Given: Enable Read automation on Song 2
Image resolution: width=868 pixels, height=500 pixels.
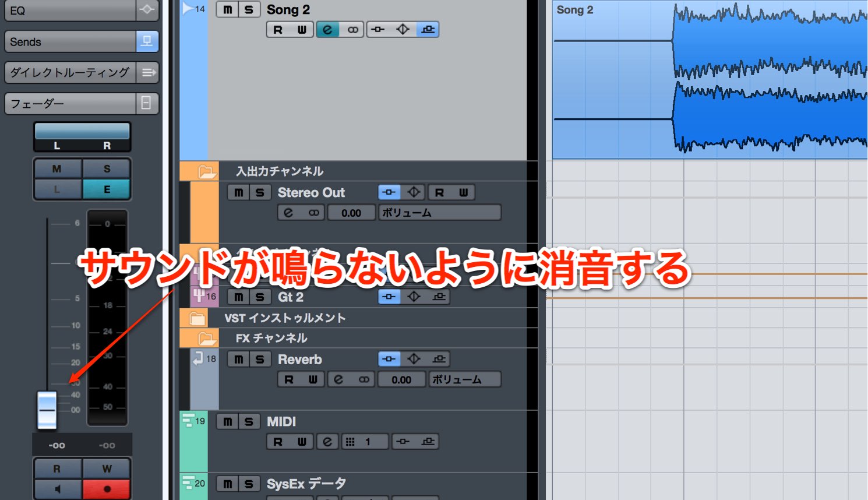Looking at the screenshot, I should [278, 30].
